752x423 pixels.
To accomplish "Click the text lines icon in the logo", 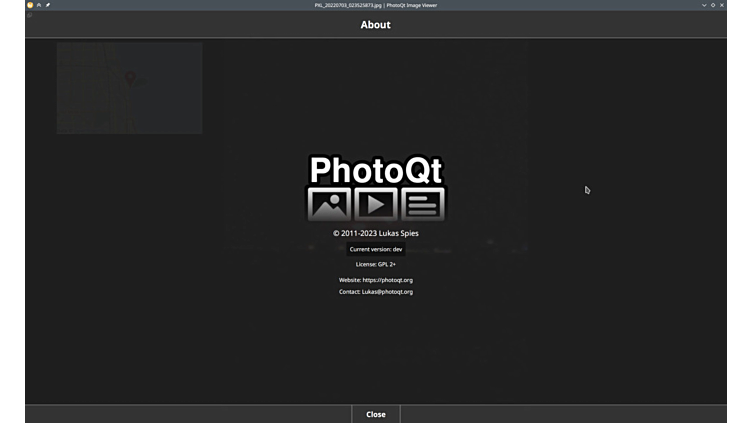I will click(x=422, y=204).
